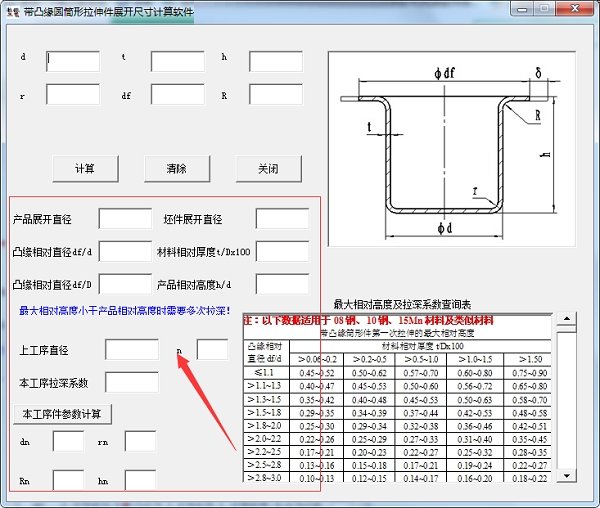Click the 计算 button
This screenshot has width=600, height=508.
click(85, 168)
